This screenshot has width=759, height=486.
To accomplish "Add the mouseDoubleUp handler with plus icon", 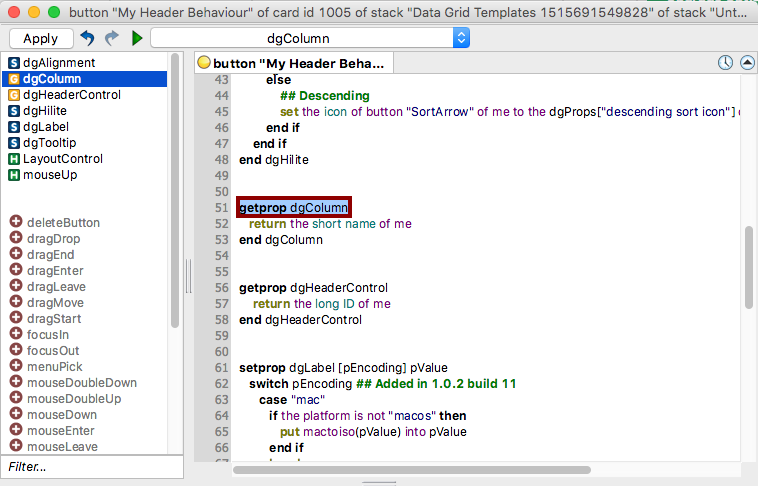I will (16, 397).
